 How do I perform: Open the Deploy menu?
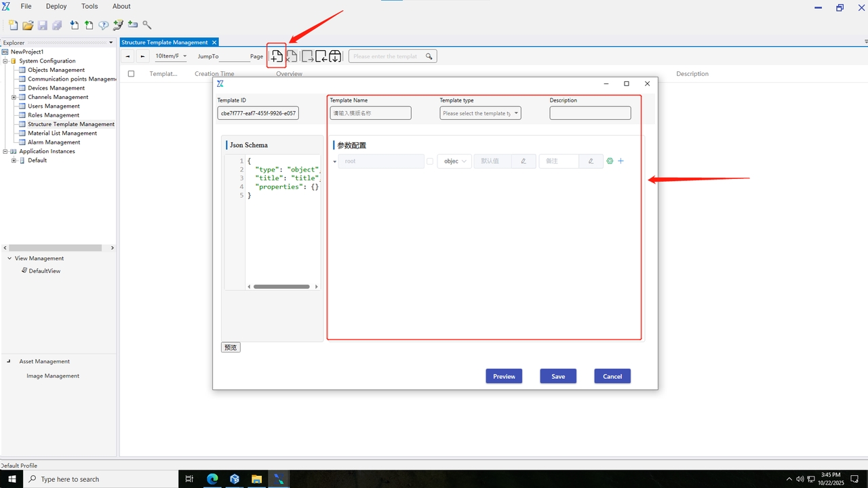pyautogui.click(x=56, y=6)
